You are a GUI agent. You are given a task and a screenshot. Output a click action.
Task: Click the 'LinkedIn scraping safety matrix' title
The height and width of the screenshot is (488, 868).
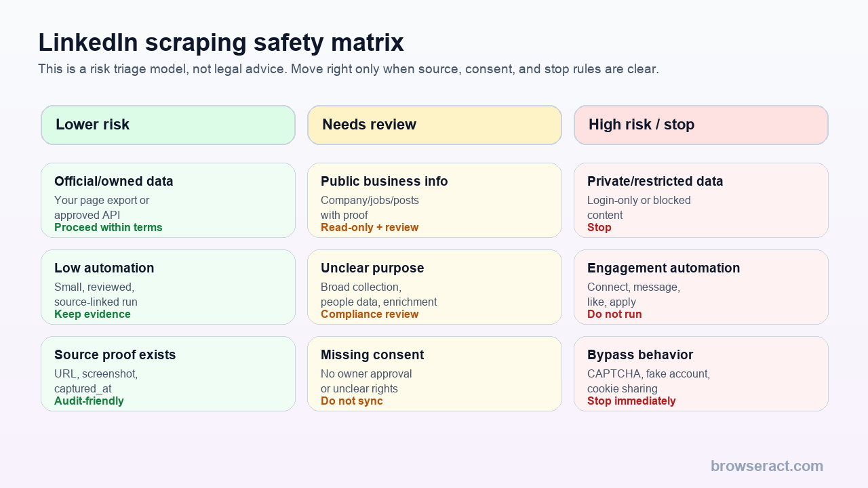220,42
